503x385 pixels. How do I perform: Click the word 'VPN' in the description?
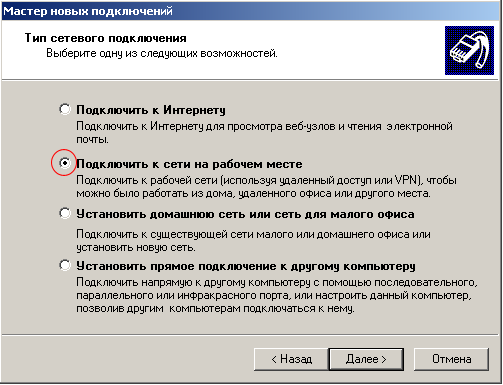[x=406, y=180]
